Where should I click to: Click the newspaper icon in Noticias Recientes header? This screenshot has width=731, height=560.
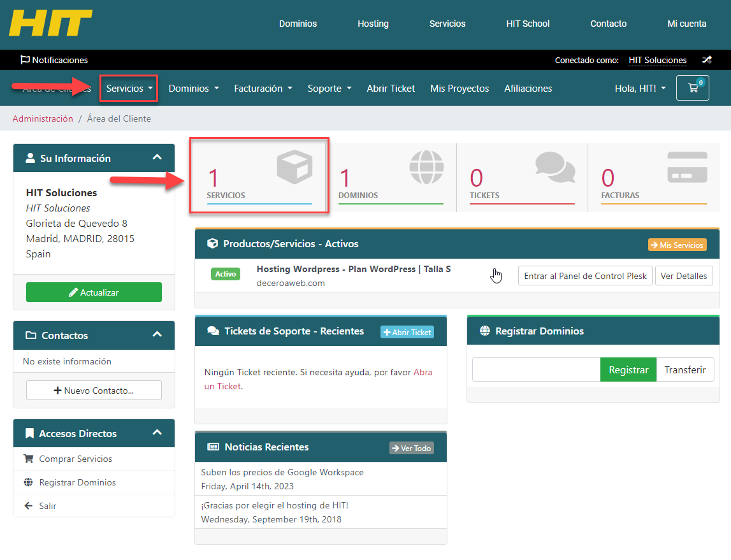tap(213, 447)
